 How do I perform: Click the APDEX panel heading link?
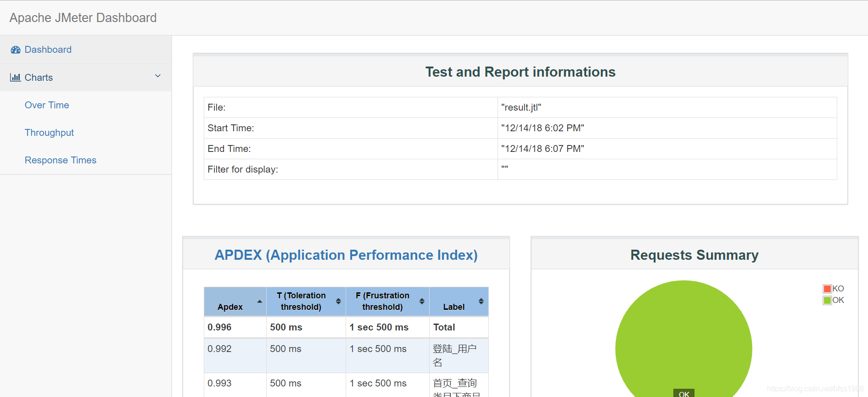click(x=346, y=255)
